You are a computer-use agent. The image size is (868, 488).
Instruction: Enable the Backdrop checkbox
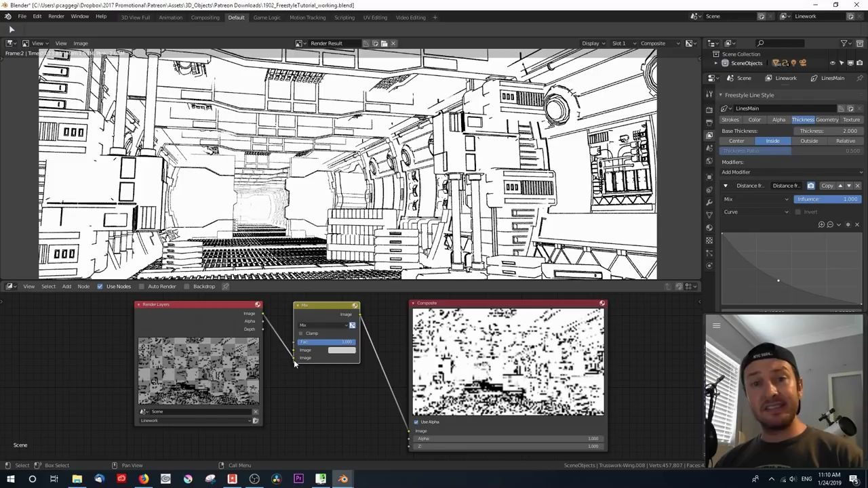click(187, 287)
